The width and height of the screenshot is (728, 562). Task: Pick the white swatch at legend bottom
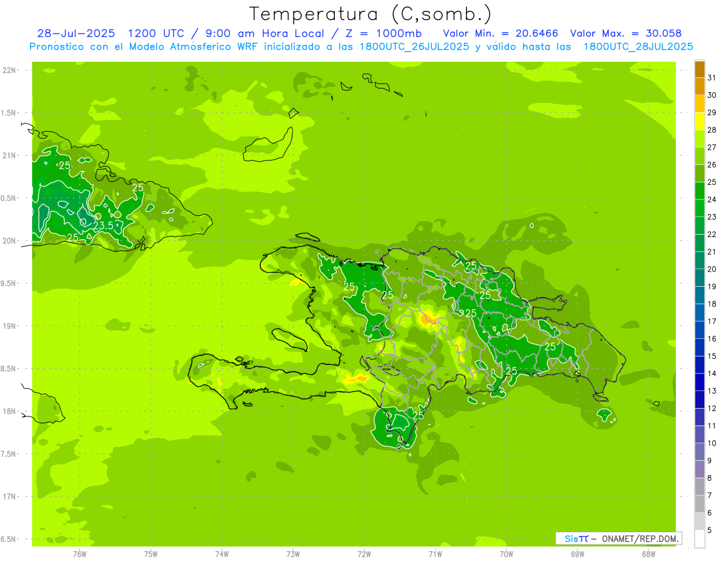[699, 538]
